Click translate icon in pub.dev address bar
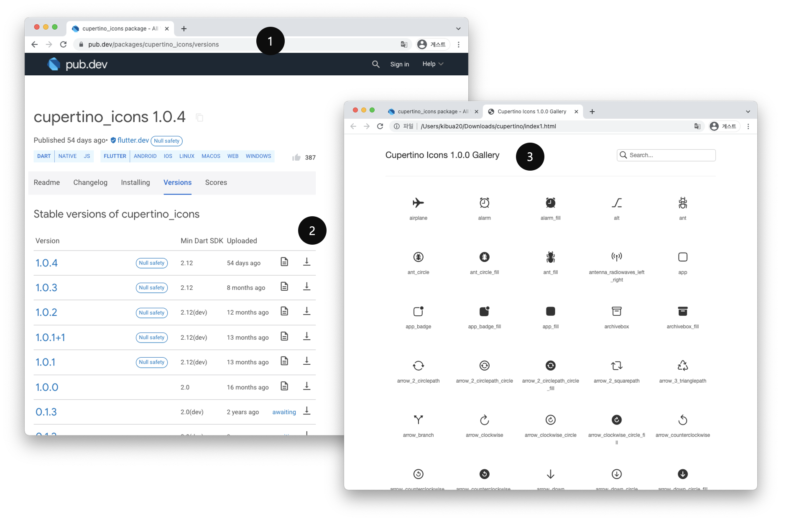Viewport: 812px width, 522px height. coord(404,44)
